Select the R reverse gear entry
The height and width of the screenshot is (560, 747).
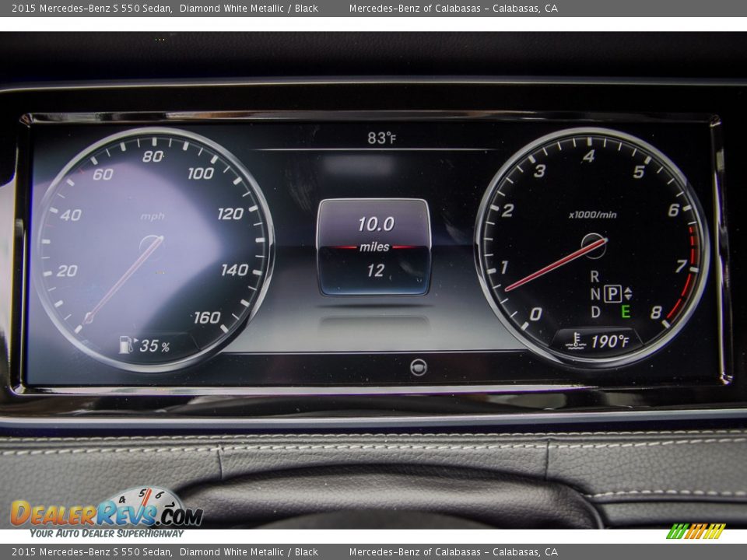click(x=594, y=275)
